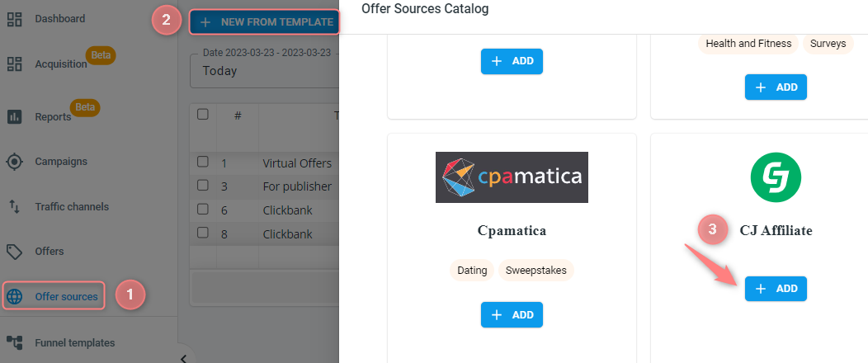868x363 pixels.
Task: Collapse the sidebar with chevron arrow
Action: [x=184, y=358]
